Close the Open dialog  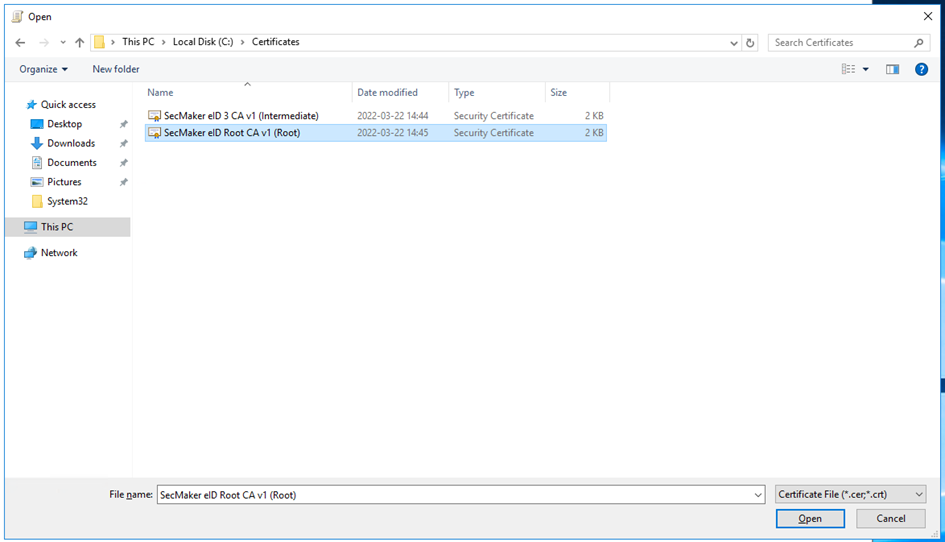click(x=928, y=16)
